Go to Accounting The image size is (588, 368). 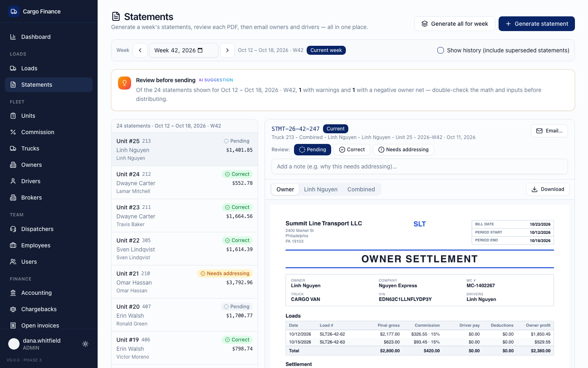[49, 293]
